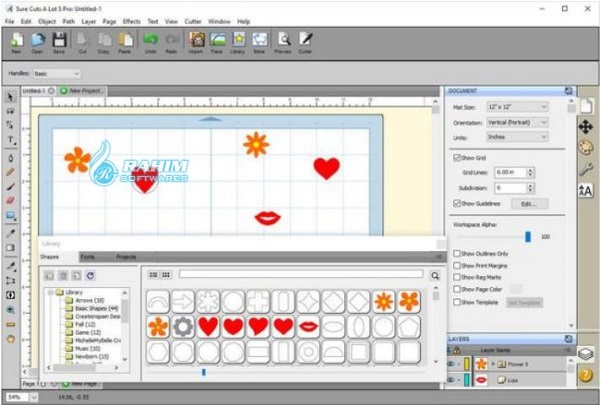This screenshot has height=405, width=600.
Task: Open the Handles dropdown
Action: point(57,73)
